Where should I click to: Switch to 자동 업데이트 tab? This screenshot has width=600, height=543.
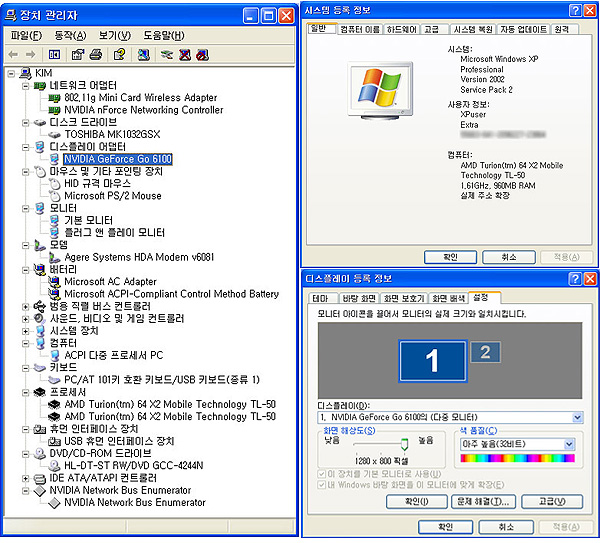523,29
